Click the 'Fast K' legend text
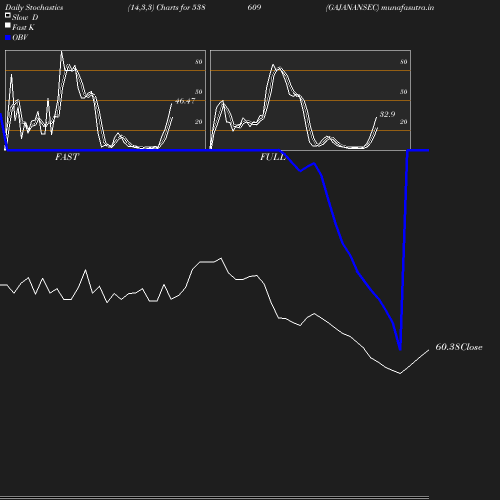Screen dimensions: 500x500 23,27
